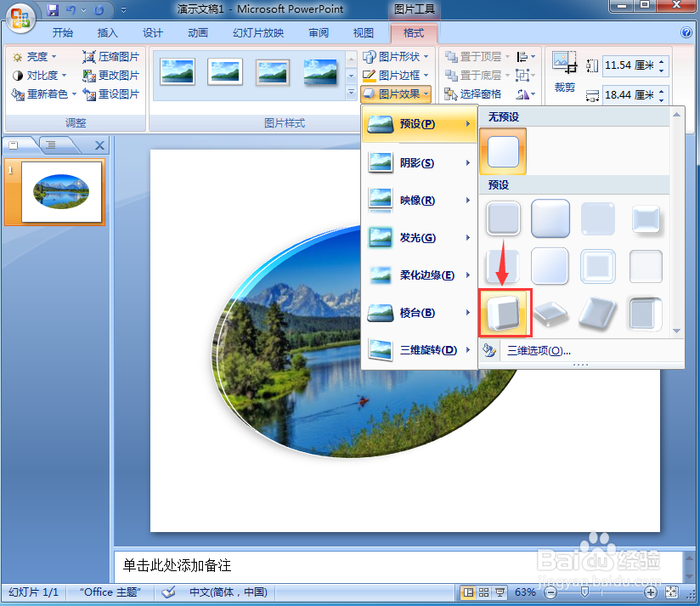Go to the 动画 tab
Image resolution: width=700 pixels, height=606 pixels.
point(198,32)
